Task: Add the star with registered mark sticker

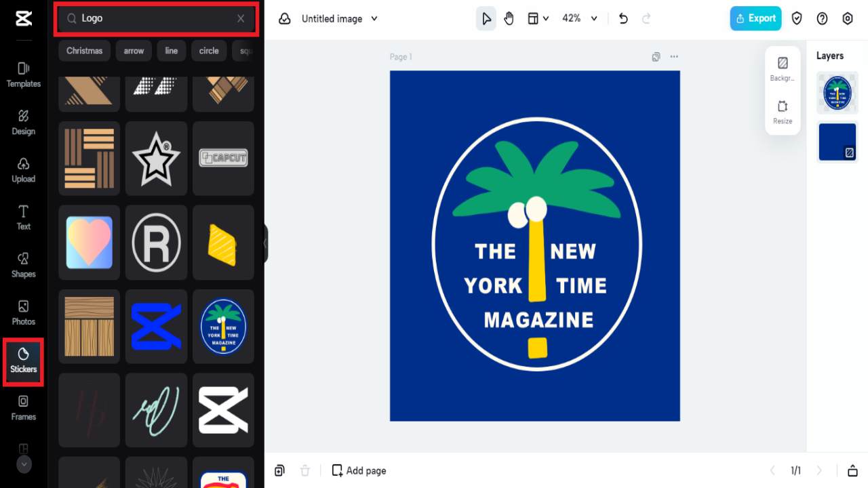Action: click(156, 159)
